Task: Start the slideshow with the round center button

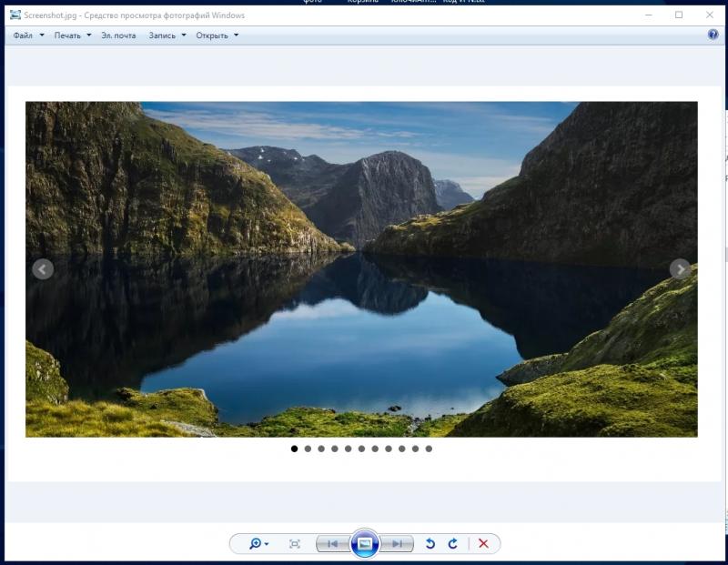Action: click(x=365, y=543)
